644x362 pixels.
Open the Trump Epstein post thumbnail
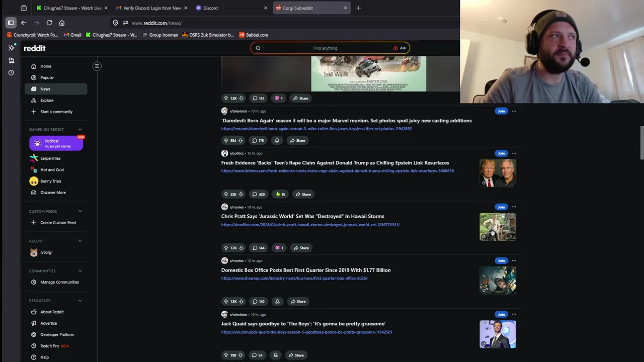click(498, 173)
